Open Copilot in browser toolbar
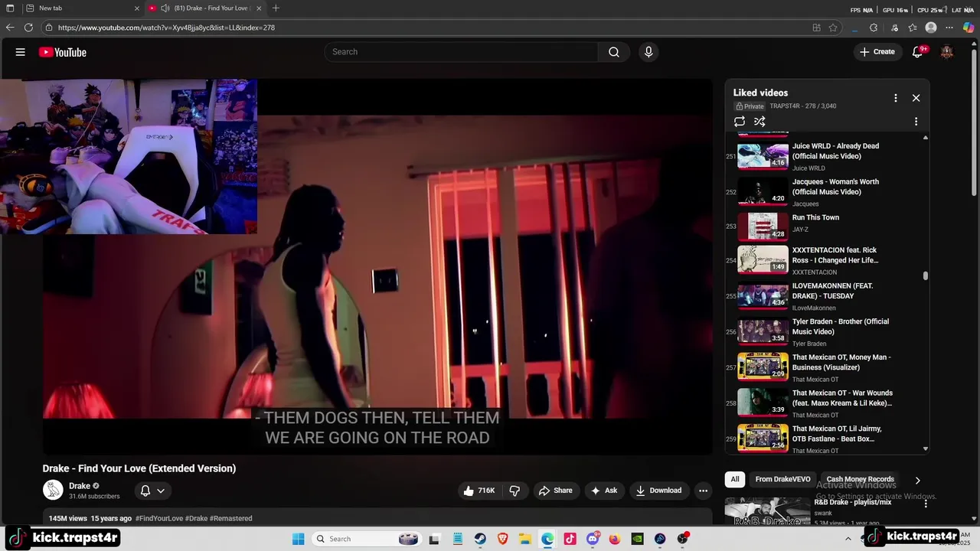980x551 pixels. pos(969,28)
